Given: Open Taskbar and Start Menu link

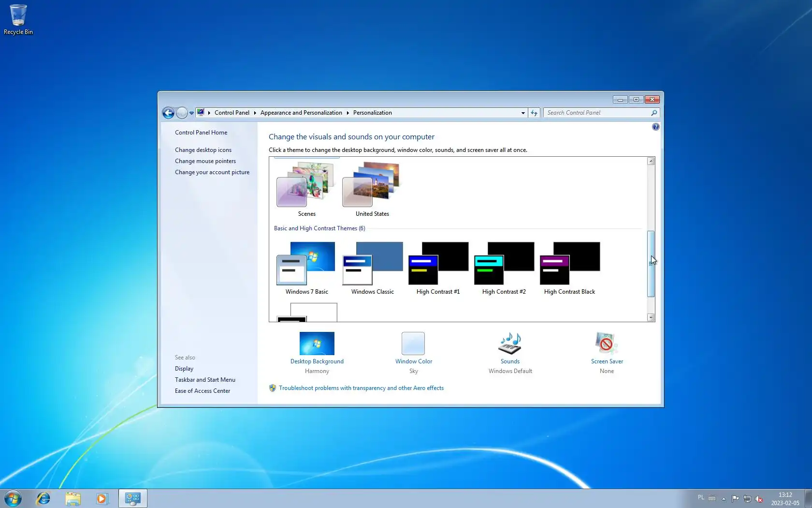Looking at the screenshot, I should pyautogui.click(x=205, y=380).
